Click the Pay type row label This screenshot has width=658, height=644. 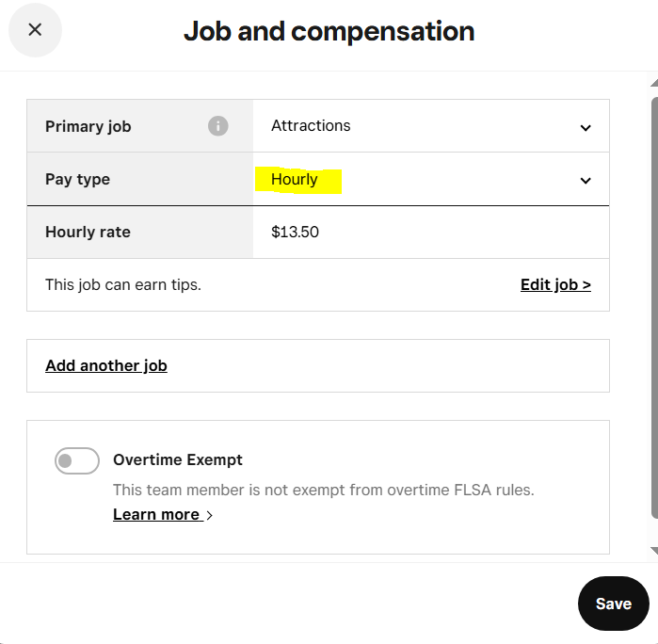pyautogui.click(x=77, y=179)
